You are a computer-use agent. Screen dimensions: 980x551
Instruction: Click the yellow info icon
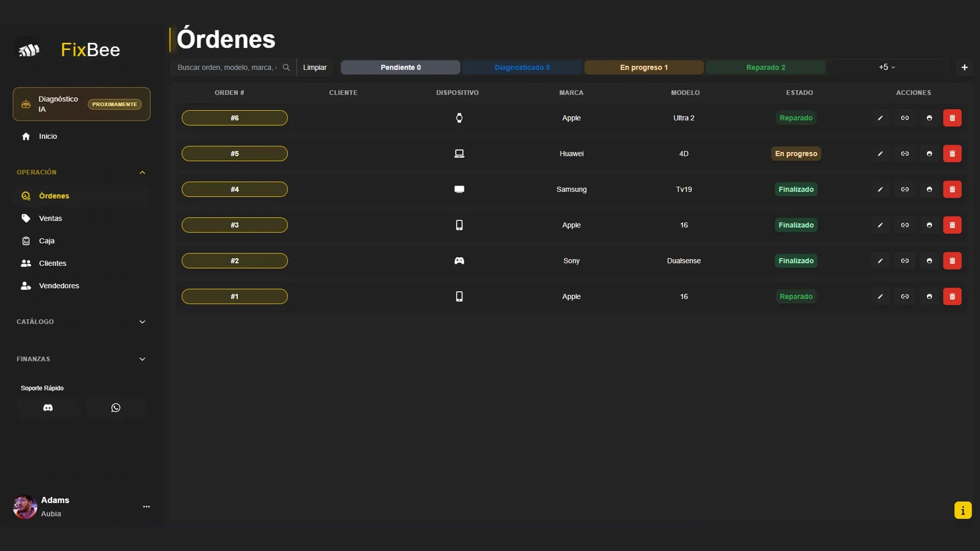point(963,510)
